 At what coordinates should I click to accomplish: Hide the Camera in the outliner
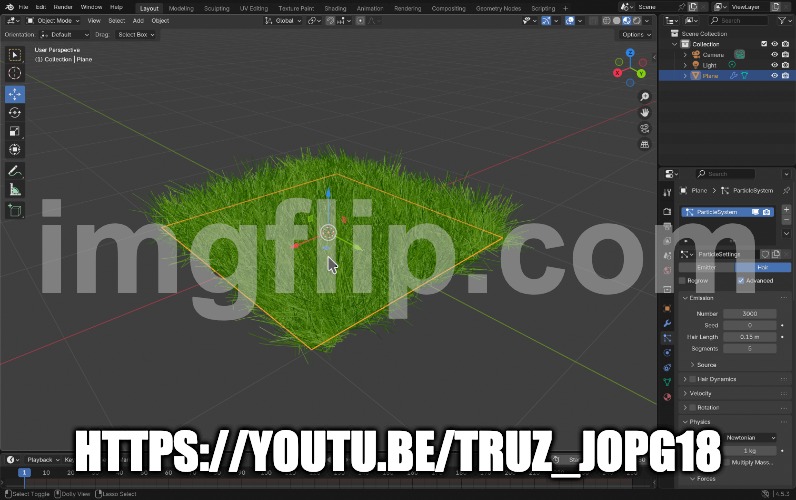coord(774,55)
